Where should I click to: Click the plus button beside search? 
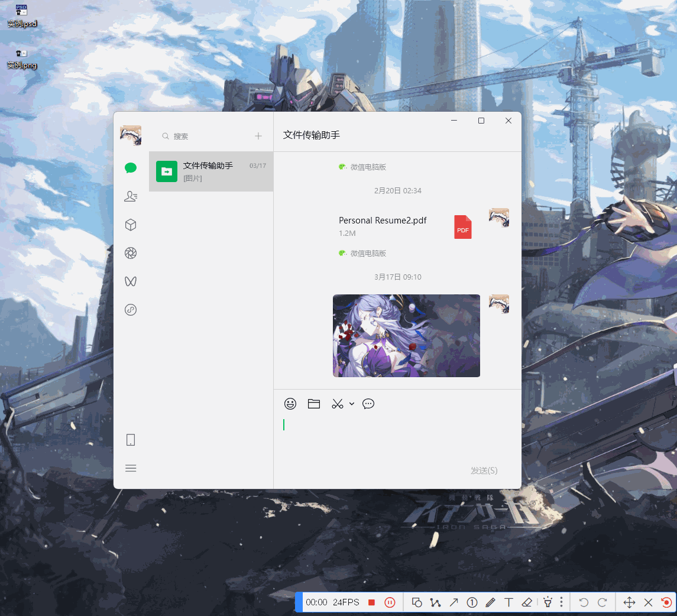coord(258,137)
